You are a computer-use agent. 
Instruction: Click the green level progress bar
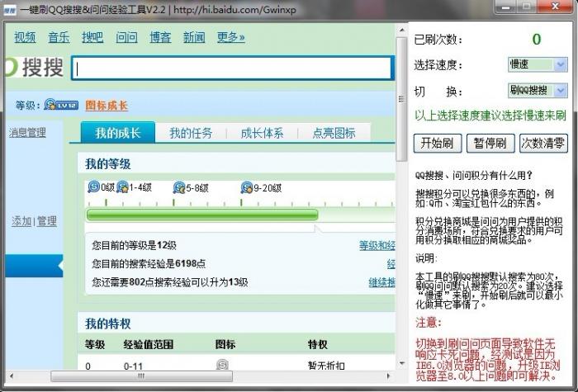pyautogui.click(x=202, y=215)
